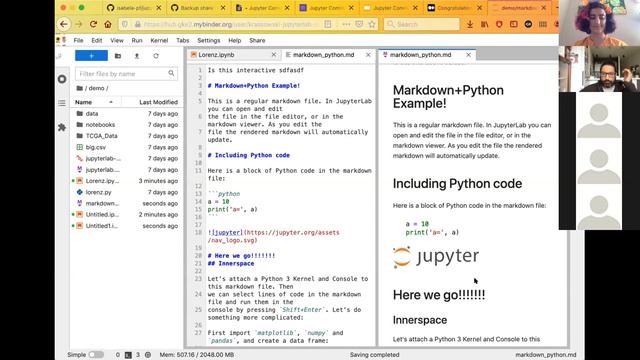Open the browser library icon
Viewport: 640px width, 360px height.
click(484, 24)
